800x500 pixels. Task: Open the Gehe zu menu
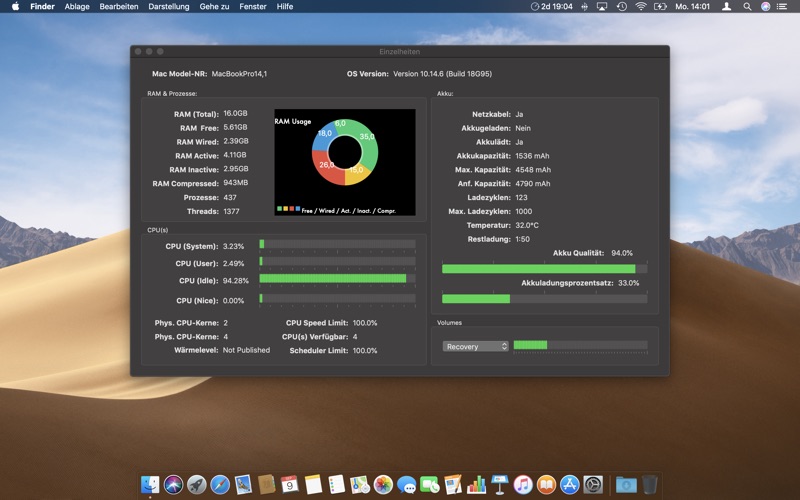[214, 6]
